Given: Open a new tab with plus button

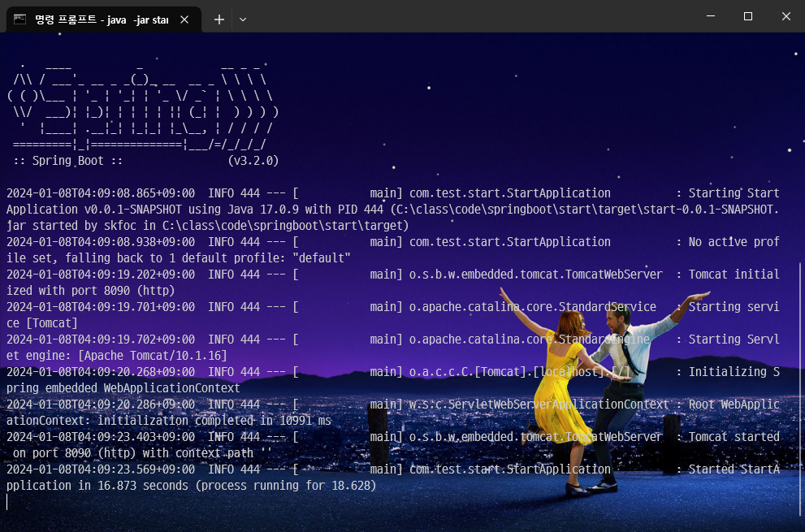Looking at the screenshot, I should pos(219,19).
